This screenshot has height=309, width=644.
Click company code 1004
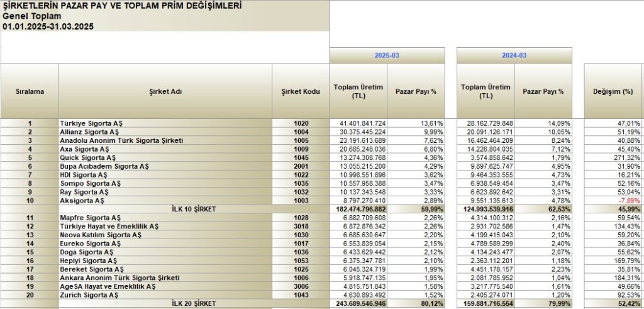[x=301, y=132]
